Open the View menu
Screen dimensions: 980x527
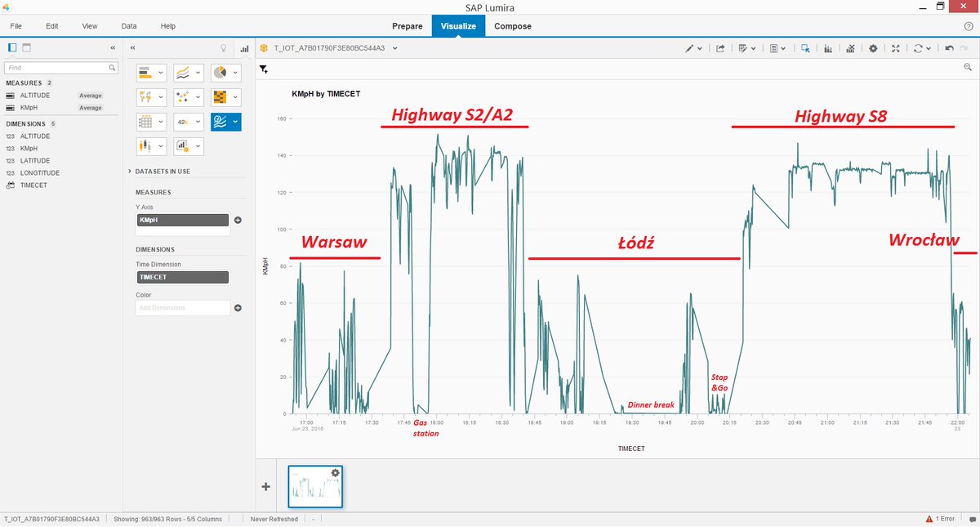90,26
